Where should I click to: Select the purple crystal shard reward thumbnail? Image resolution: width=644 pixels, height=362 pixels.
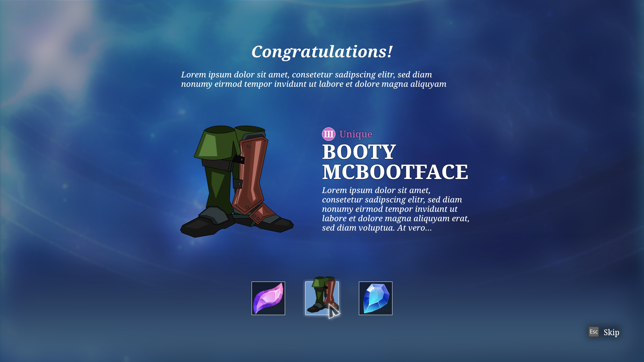(268, 298)
